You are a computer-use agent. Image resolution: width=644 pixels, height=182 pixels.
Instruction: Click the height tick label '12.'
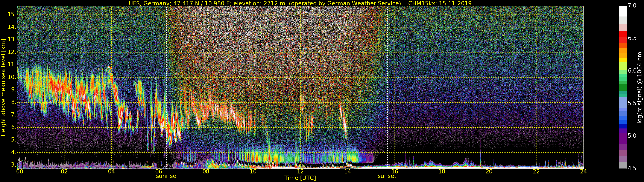point(12,52)
